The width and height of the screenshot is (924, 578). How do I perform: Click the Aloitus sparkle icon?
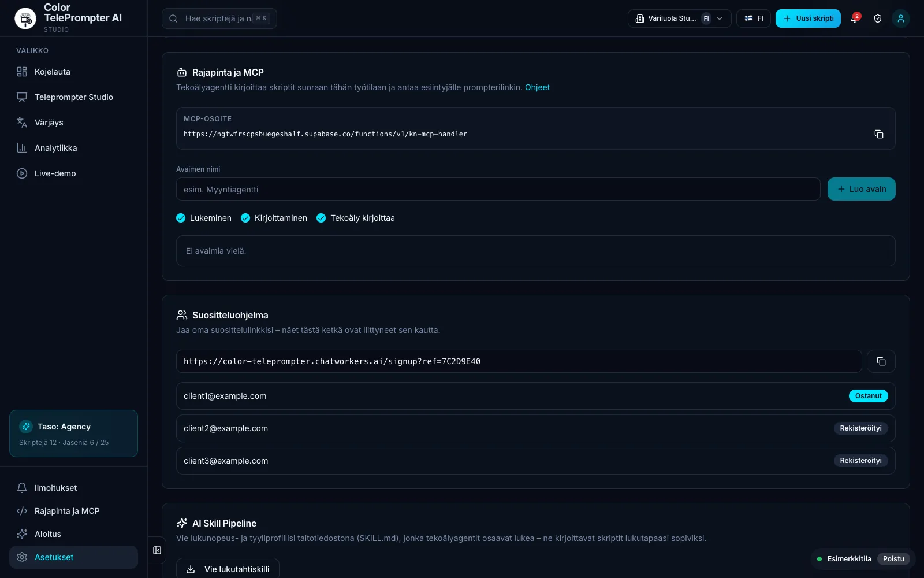[22, 534]
